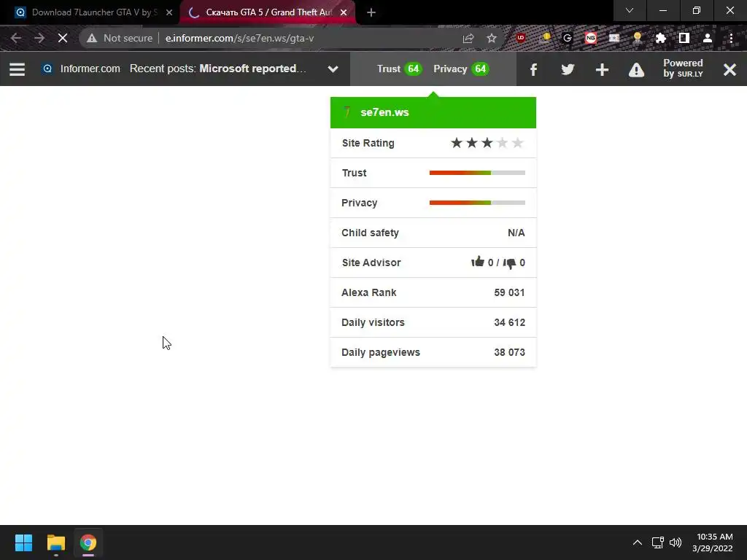Close the Download 7Launcher tab

(169, 13)
